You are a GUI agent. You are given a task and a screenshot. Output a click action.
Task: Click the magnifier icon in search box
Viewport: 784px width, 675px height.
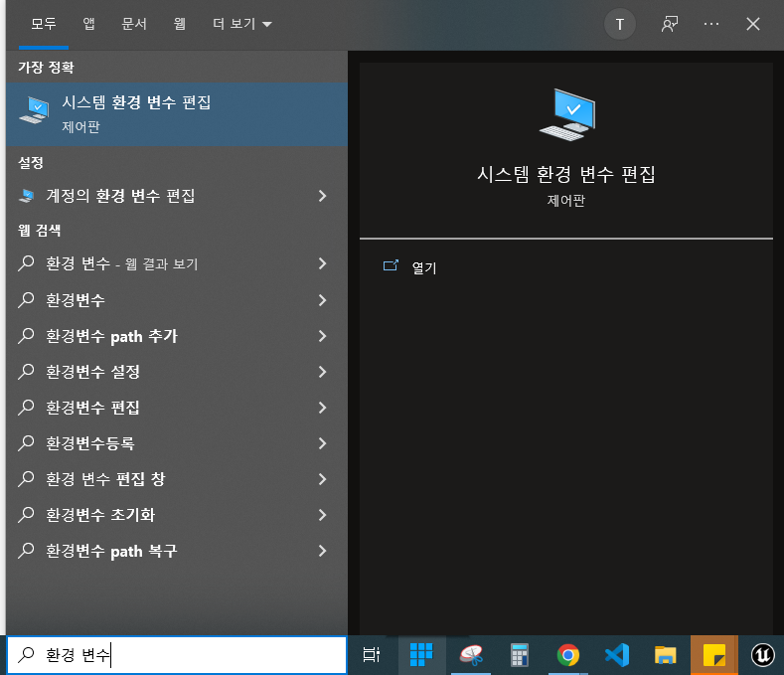coord(26,654)
